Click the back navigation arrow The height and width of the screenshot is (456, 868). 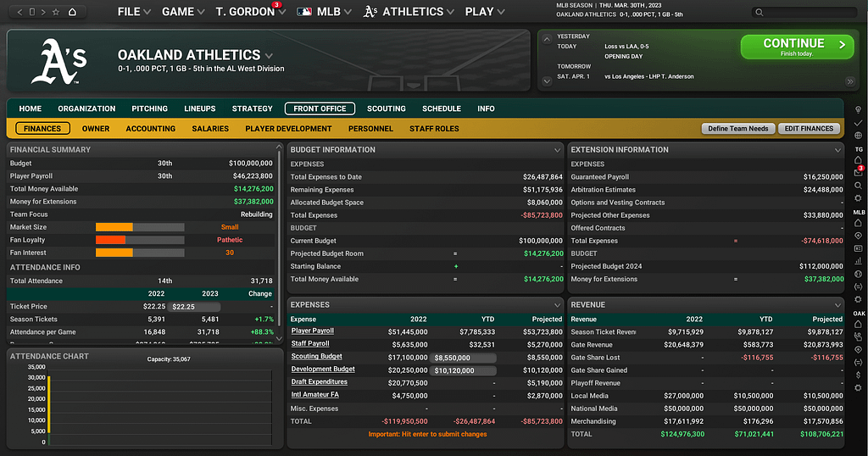click(20, 12)
